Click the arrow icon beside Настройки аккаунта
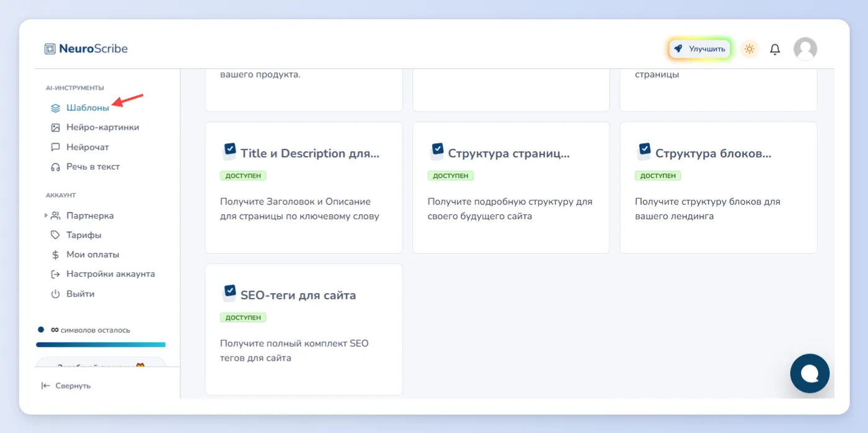 [x=55, y=274]
